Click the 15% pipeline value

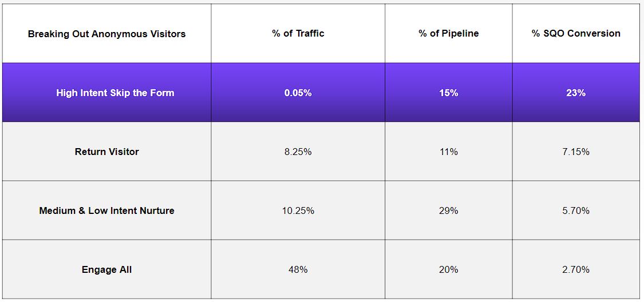click(448, 93)
